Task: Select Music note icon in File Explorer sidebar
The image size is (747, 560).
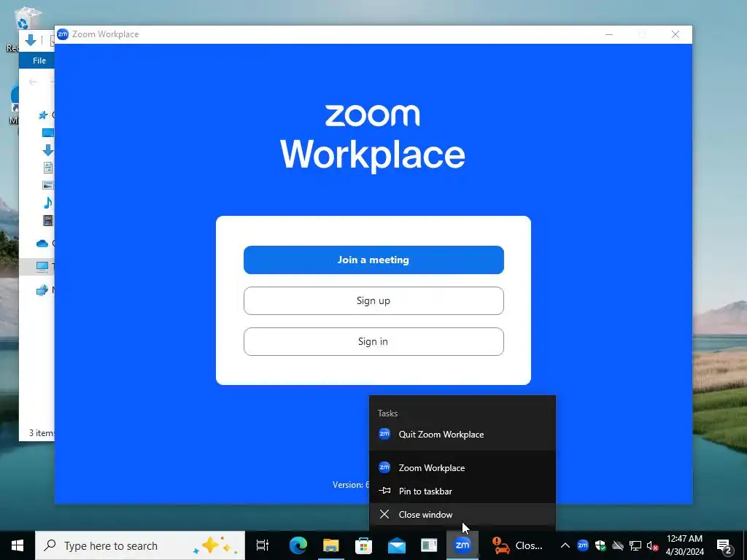Action: click(48, 203)
